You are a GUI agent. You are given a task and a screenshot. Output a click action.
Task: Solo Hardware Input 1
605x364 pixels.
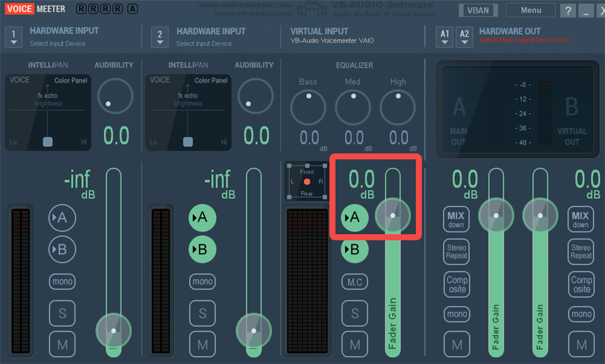pos(62,313)
